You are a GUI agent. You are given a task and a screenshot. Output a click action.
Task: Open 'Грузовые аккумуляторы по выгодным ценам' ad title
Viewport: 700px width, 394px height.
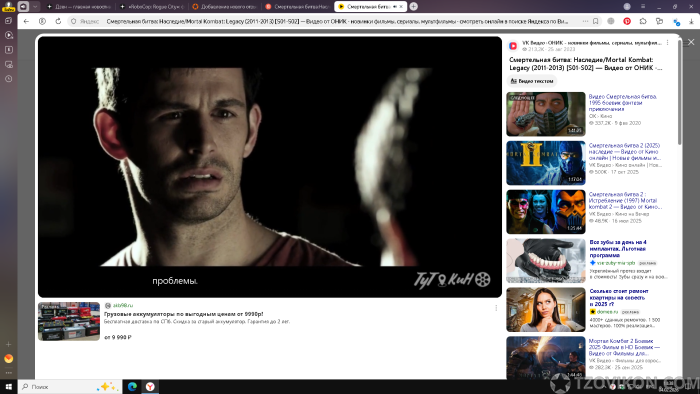pyautogui.click(x=183, y=314)
